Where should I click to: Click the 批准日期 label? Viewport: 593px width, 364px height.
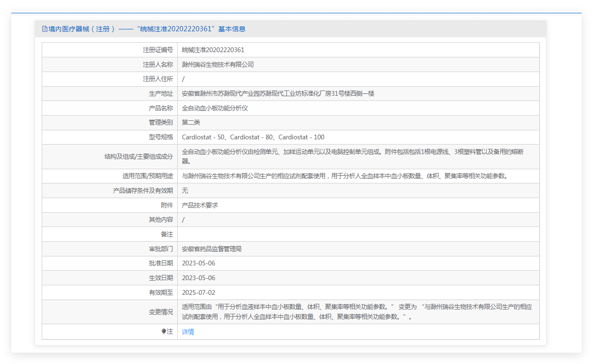161,263
